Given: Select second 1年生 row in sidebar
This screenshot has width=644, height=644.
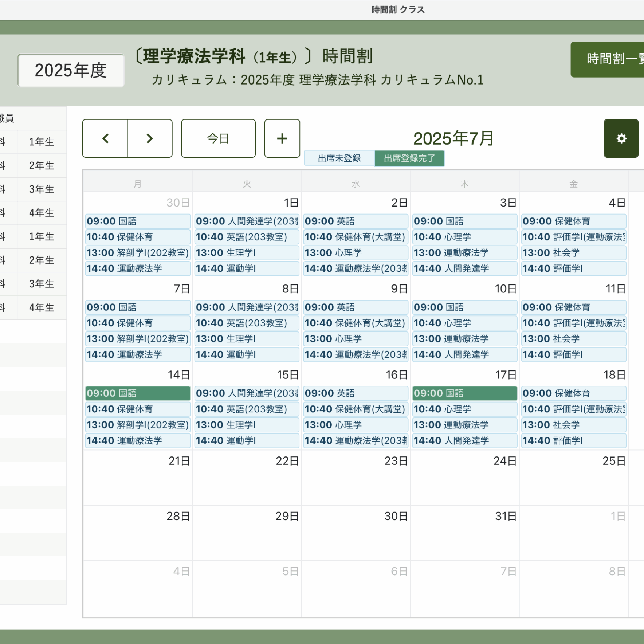Looking at the screenshot, I should (42, 237).
